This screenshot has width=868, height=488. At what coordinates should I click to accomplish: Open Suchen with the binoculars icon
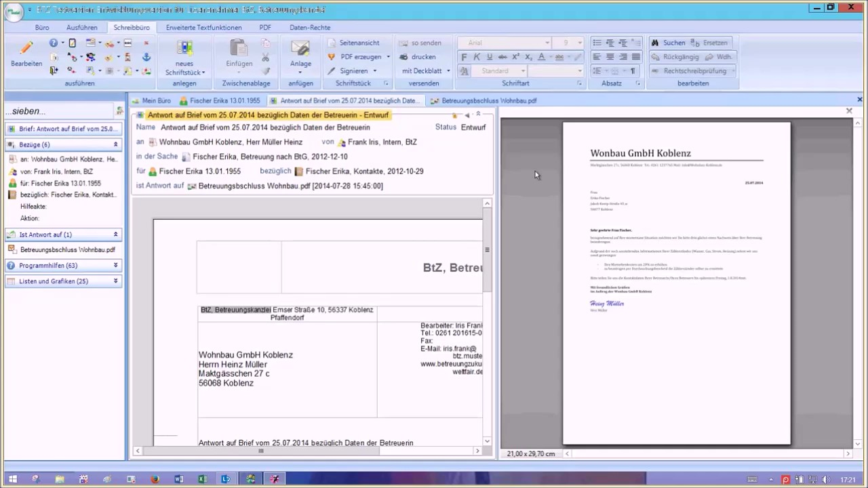(x=656, y=43)
